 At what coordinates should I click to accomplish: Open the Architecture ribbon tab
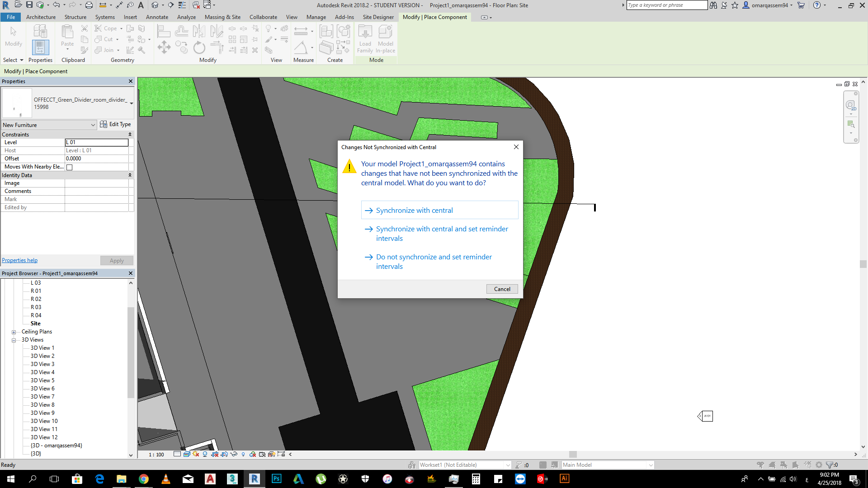[x=41, y=17]
